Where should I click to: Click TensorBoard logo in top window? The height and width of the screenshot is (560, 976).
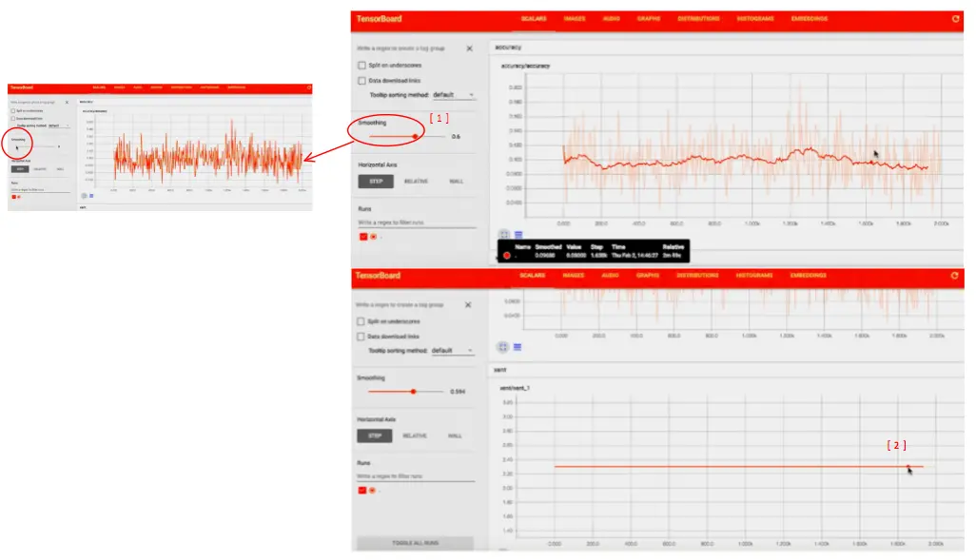[x=379, y=19]
